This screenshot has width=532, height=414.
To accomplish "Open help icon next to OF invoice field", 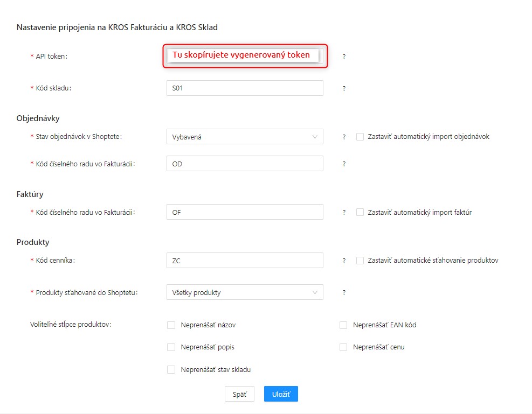I will [344, 213].
